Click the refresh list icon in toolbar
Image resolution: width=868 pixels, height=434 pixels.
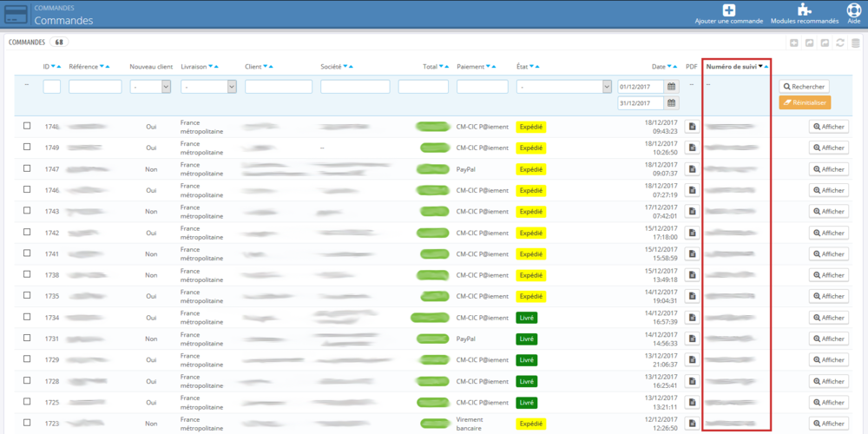[840, 43]
